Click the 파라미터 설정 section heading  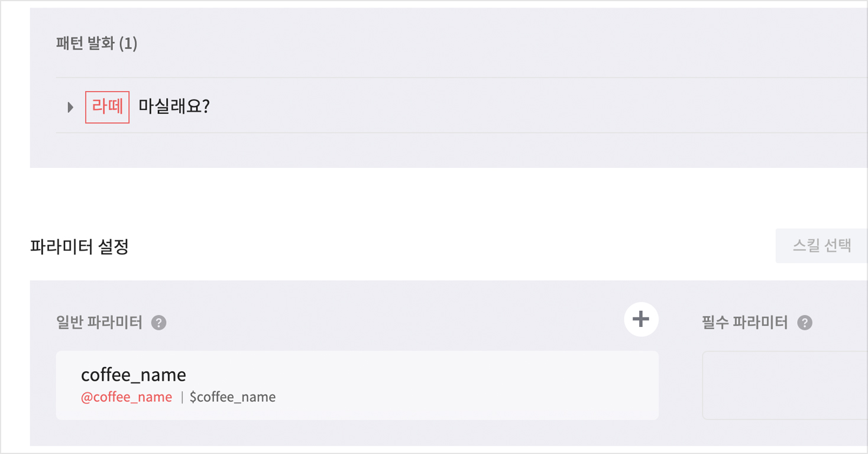pos(79,247)
